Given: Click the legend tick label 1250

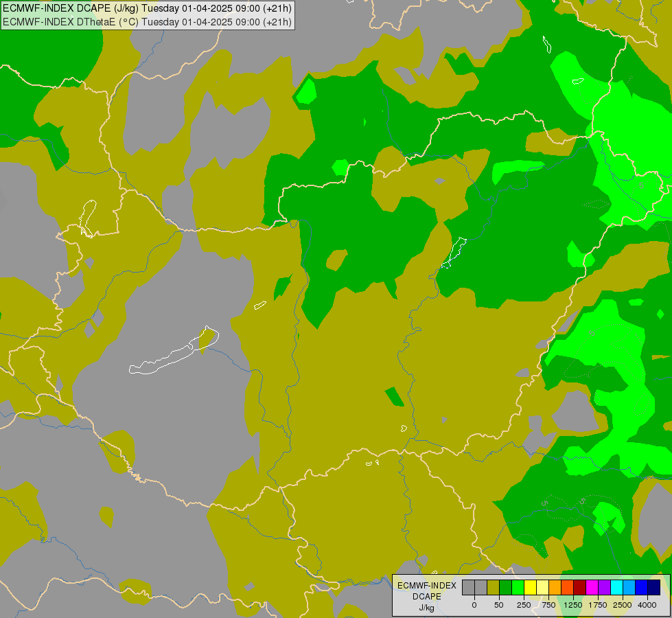Looking at the screenshot, I should (573, 605).
